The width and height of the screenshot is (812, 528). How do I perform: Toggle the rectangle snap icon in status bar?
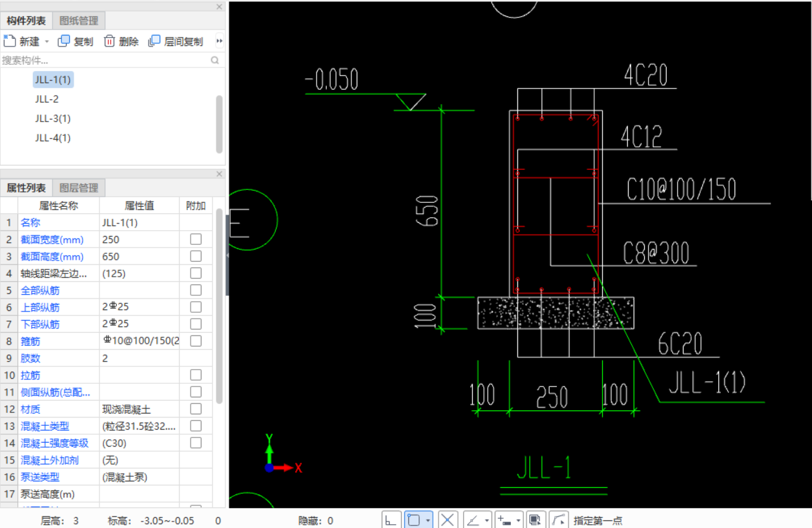414,520
